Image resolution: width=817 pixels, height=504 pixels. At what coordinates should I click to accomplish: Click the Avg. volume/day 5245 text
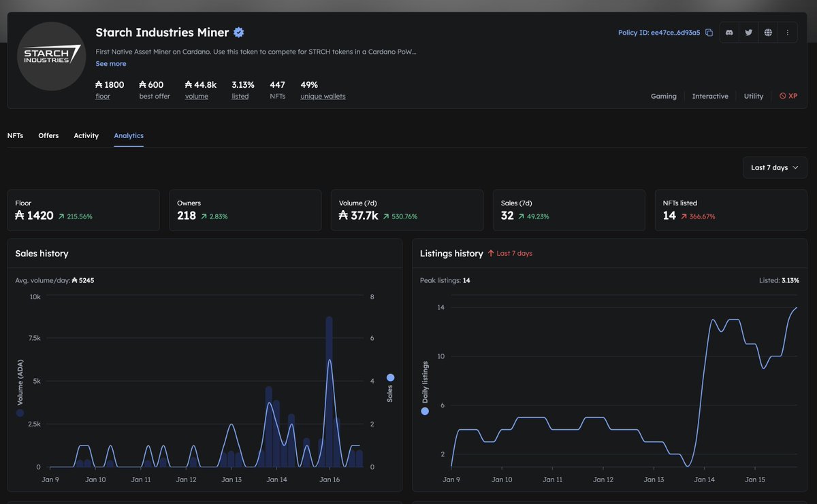tap(54, 280)
